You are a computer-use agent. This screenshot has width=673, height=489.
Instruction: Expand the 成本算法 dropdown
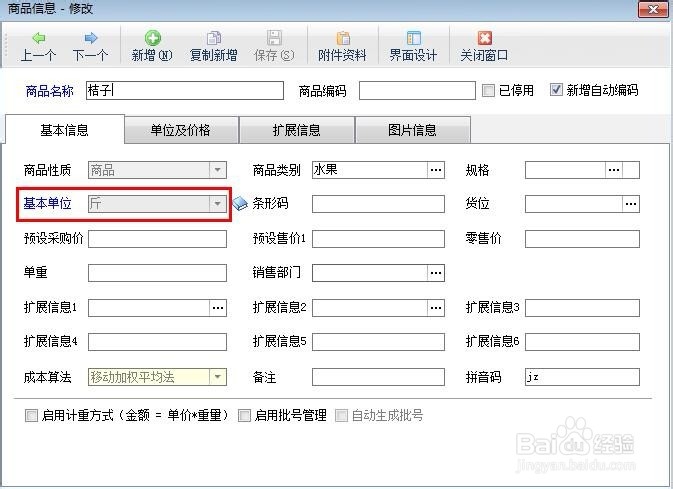(x=218, y=377)
